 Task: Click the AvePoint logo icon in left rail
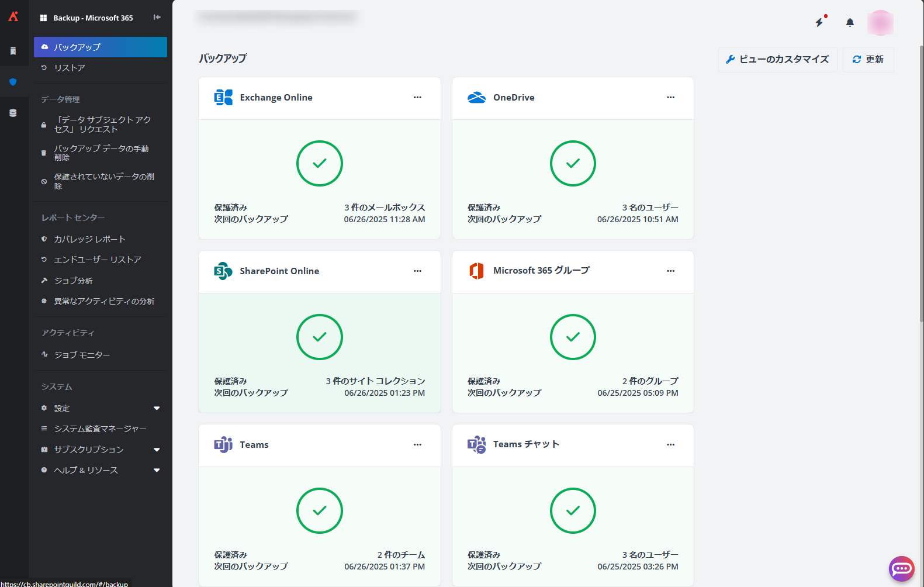[x=13, y=16]
